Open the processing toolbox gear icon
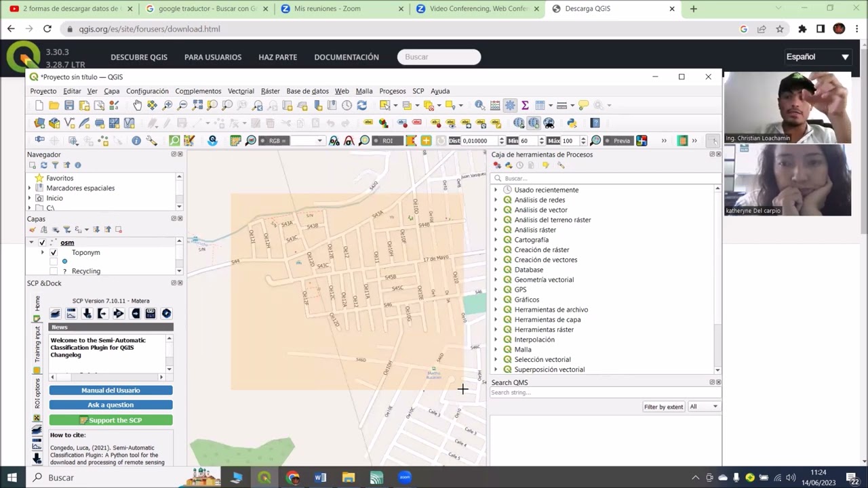The image size is (868, 488). (x=510, y=105)
